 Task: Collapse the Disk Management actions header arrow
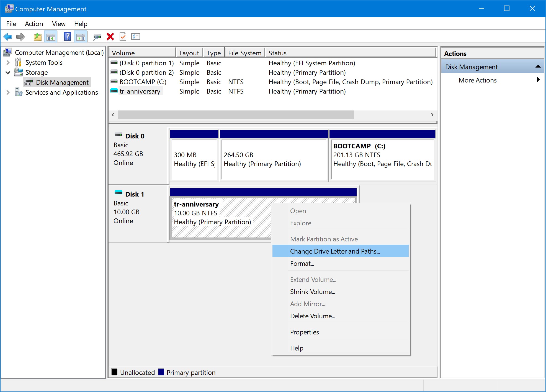538,67
